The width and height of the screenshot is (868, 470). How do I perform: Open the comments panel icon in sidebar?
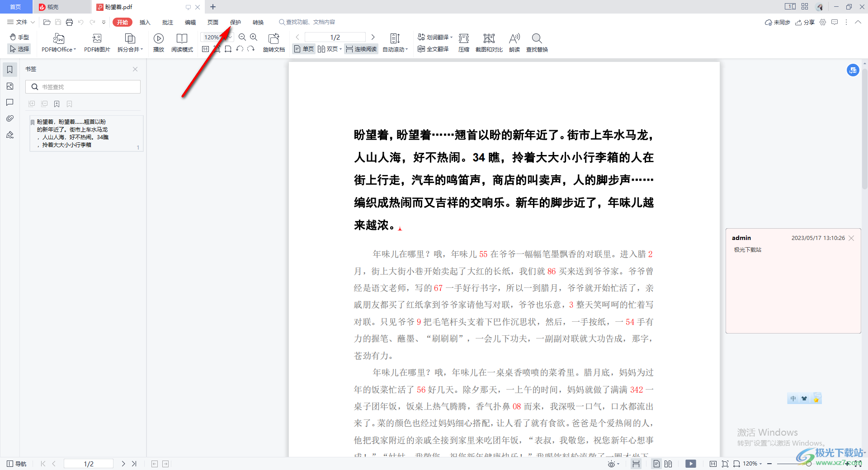10,103
